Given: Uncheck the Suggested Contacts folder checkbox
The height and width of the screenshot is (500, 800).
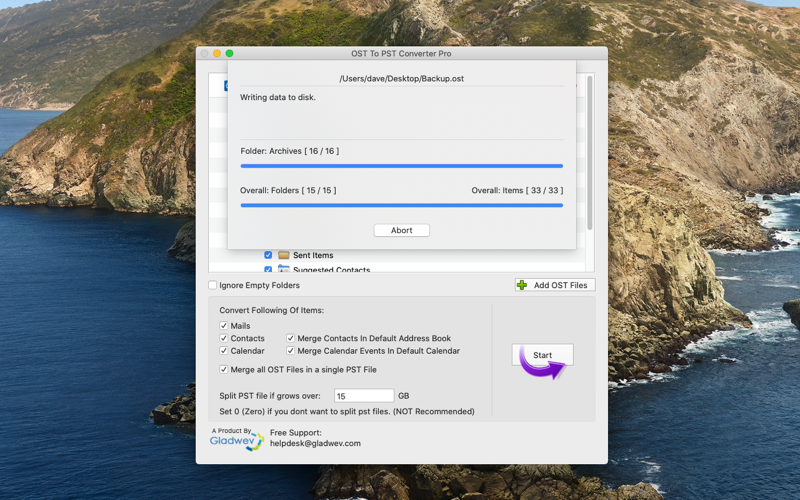Looking at the screenshot, I should tap(268, 269).
